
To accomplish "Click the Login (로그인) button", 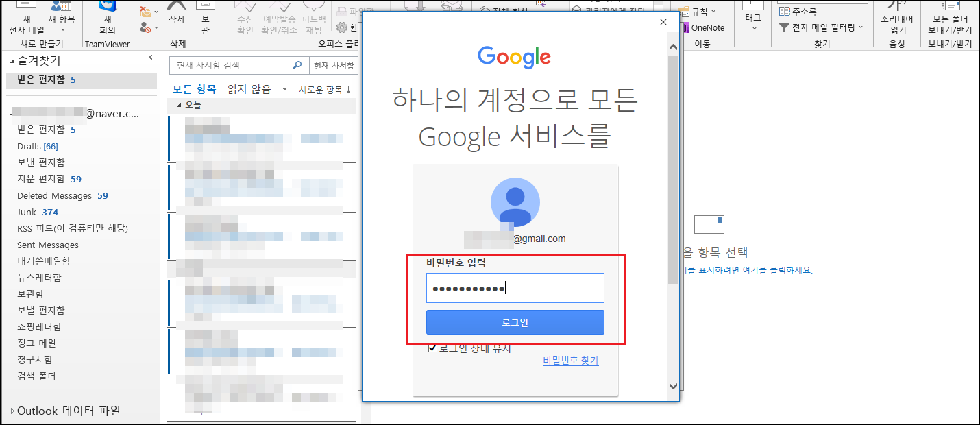I will [x=515, y=322].
